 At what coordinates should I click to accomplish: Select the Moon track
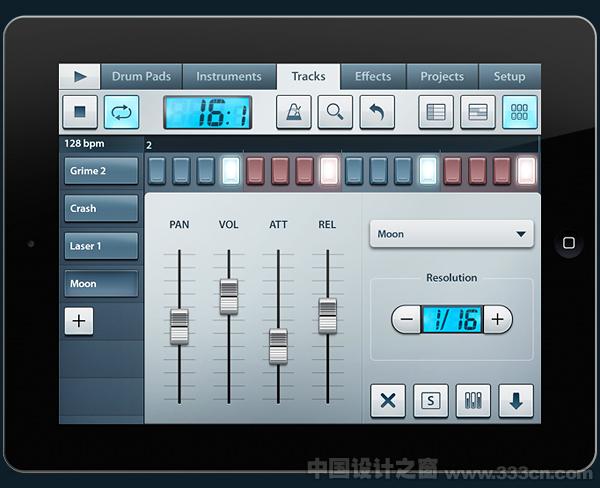point(101,284)
